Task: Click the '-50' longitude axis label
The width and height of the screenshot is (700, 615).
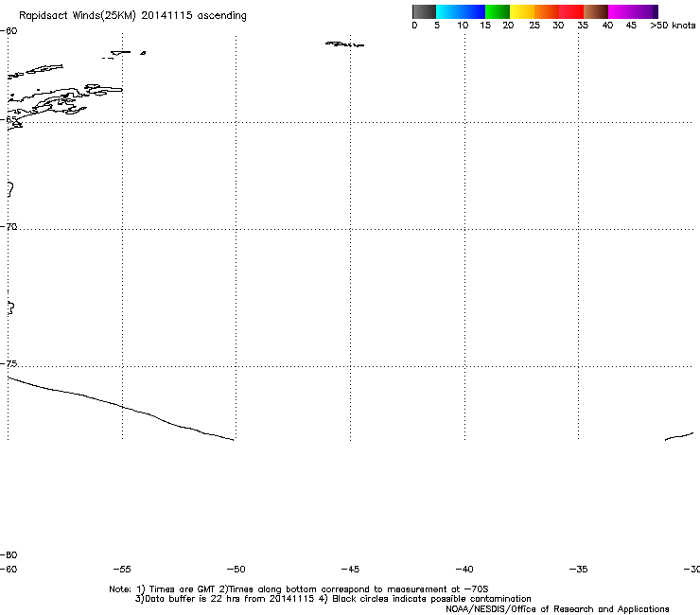Action: 236,570
